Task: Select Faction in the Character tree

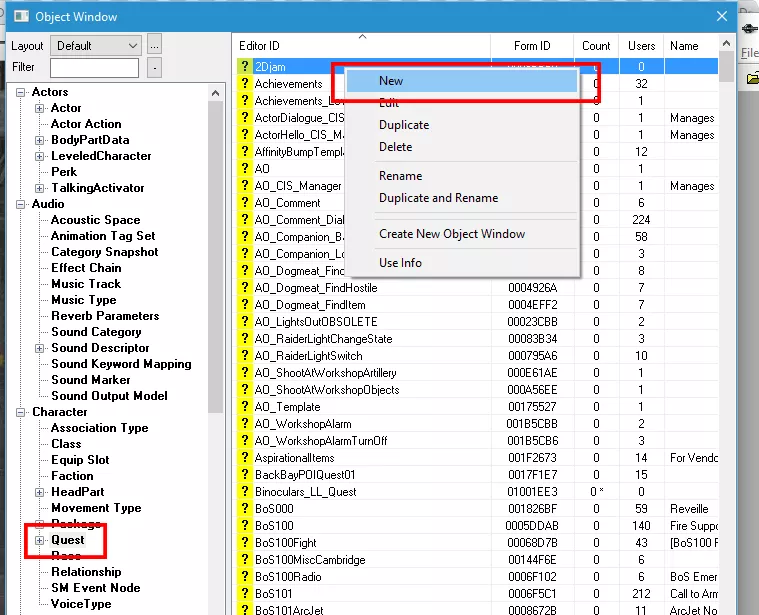Action: 72,476
